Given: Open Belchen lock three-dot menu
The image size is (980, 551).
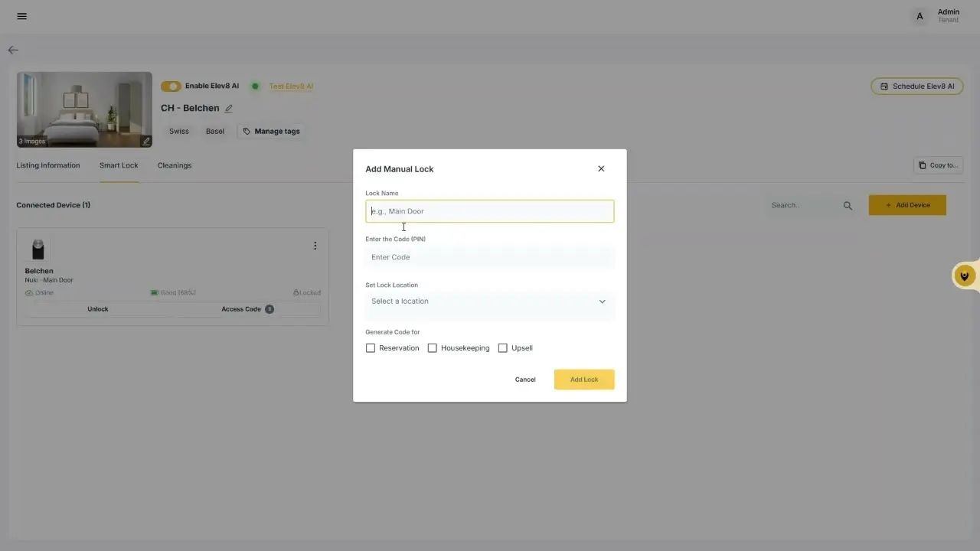Looking at the screenshot, I should pyautogui.click(x=315, y=246).
